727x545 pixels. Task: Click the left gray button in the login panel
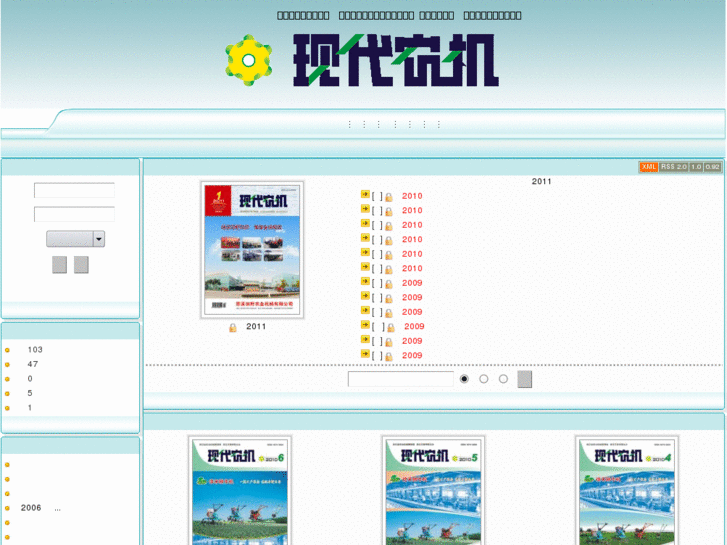pos(59,264)
